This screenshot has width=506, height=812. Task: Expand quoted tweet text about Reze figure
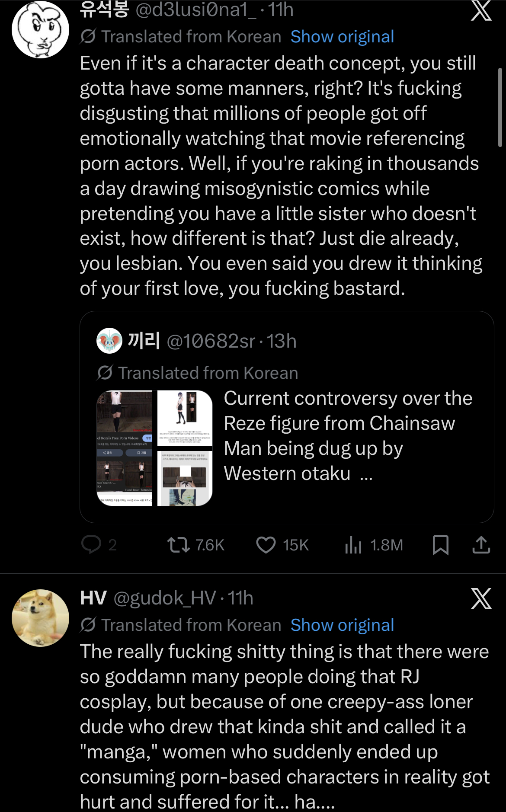pyautogui.click(x=348, y=436)
